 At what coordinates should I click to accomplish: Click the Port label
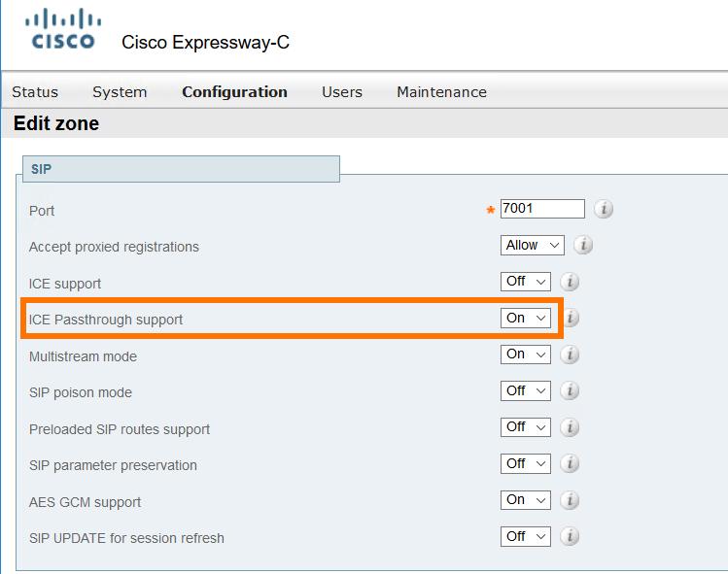tap(42, 211)
